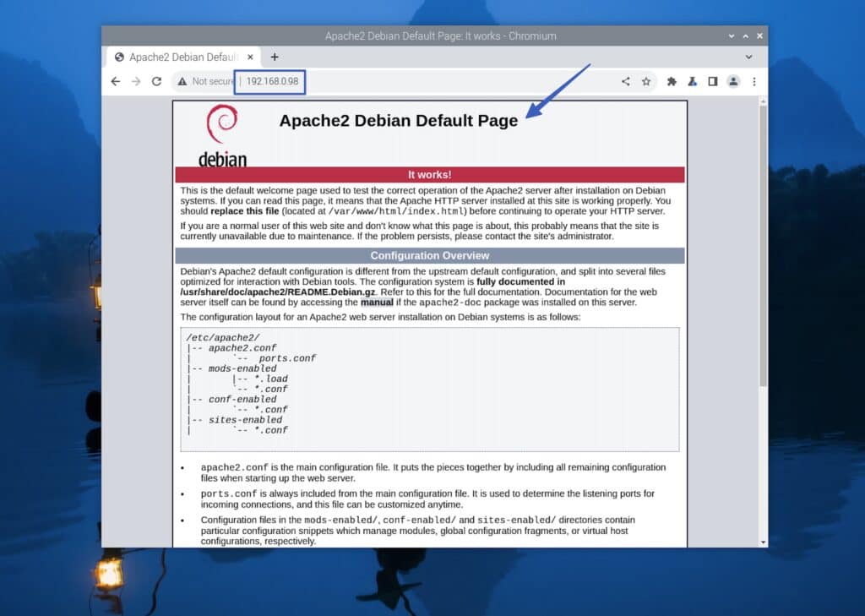
Task: Click the forward navigation arrow
Action: [137, 81]
